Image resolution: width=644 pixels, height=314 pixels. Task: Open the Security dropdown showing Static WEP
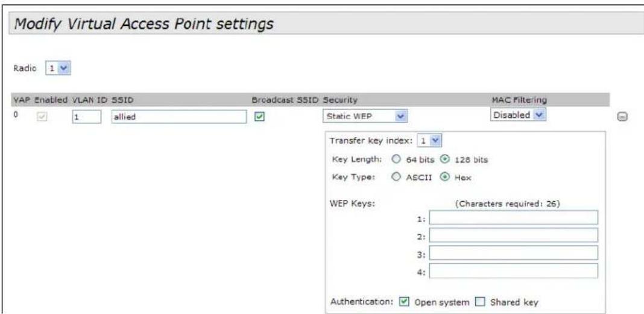pos(365,117)
